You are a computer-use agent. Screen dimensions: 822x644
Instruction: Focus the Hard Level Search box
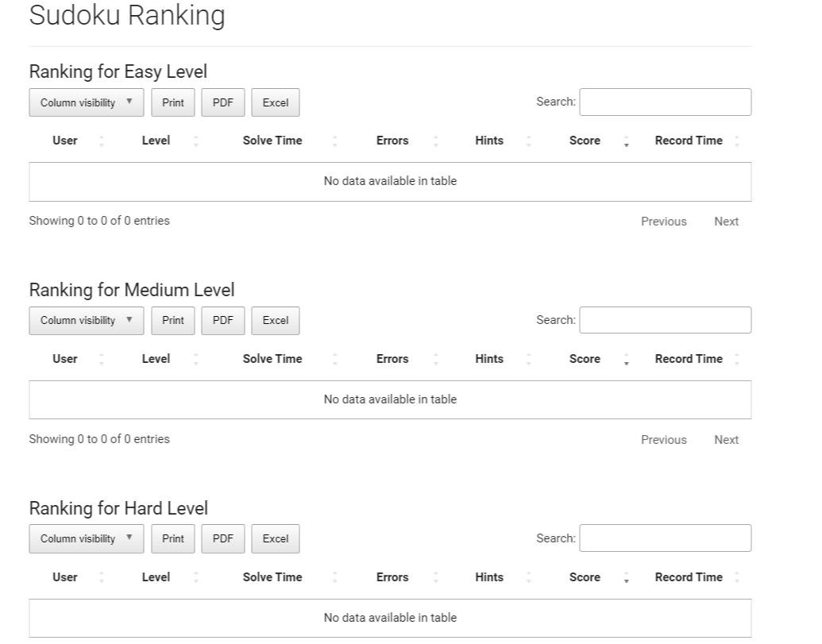665,538
